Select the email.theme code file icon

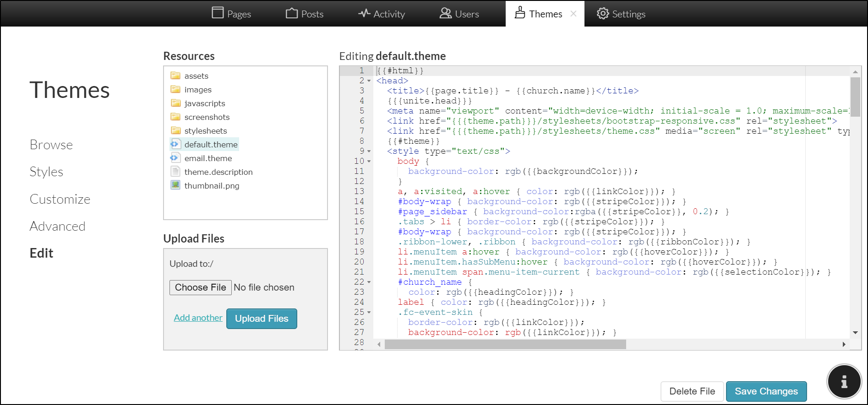click(175, 158)
